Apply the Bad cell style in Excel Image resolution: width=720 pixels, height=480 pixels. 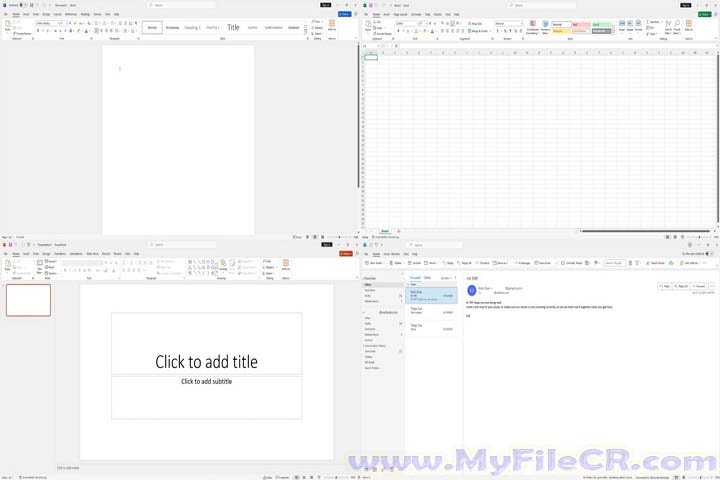(x=581, y=24)
